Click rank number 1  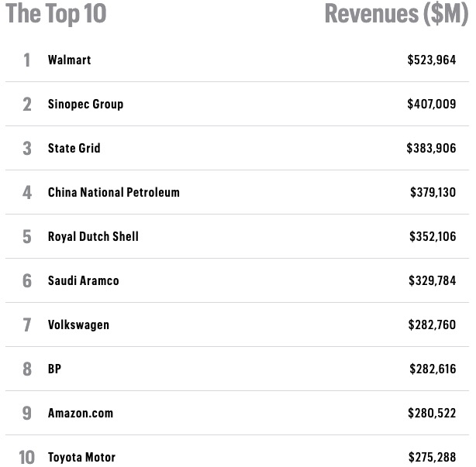tap(27, 60)
